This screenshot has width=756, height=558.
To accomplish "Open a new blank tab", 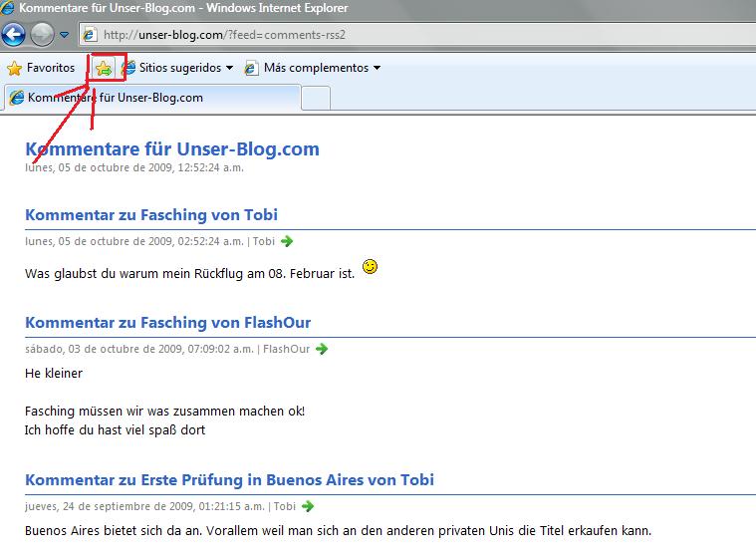I will click(316, 98).
